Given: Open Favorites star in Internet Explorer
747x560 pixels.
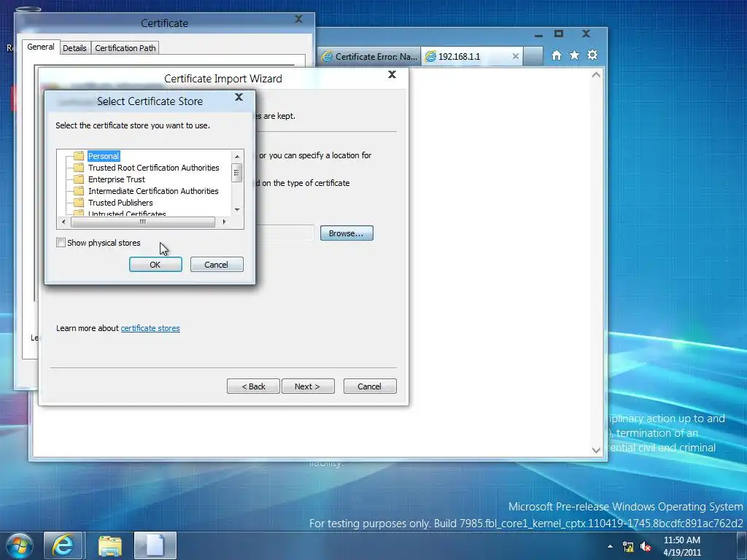Looking at the screenshot, I should 575,55.
